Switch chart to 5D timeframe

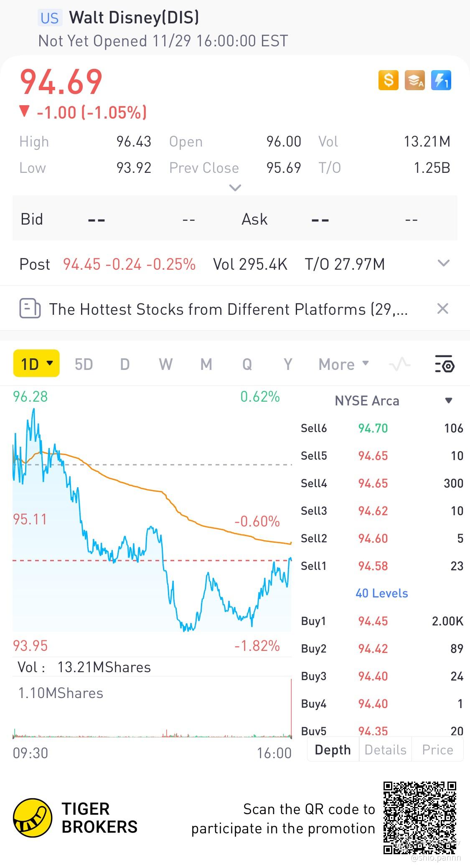pyautogui.click(x=84, y=364)
